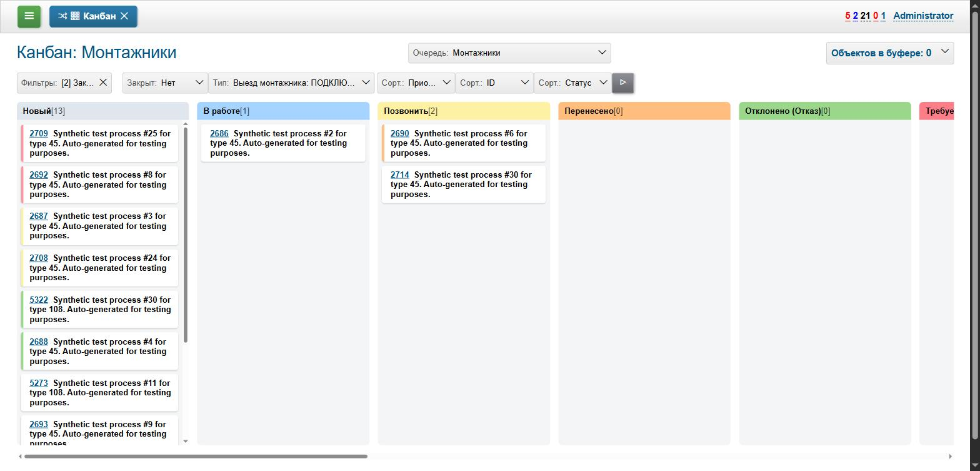The image size is (980, 471).
Task: Open the Administrator user link
Action: (x=923, y=16)
